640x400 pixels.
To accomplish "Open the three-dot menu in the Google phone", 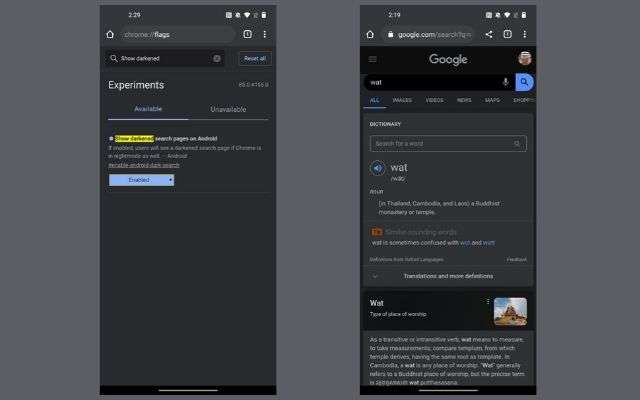I will (525, 34).
